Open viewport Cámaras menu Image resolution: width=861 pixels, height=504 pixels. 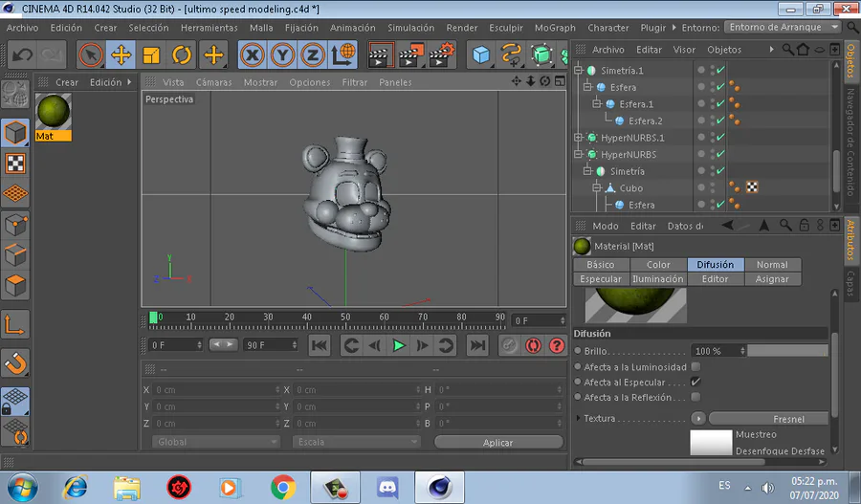213,82
